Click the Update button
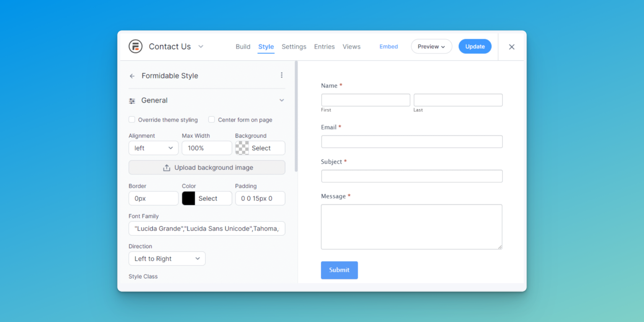The width and height of the screenshot is (644, 322). click(x=475, y=47)
